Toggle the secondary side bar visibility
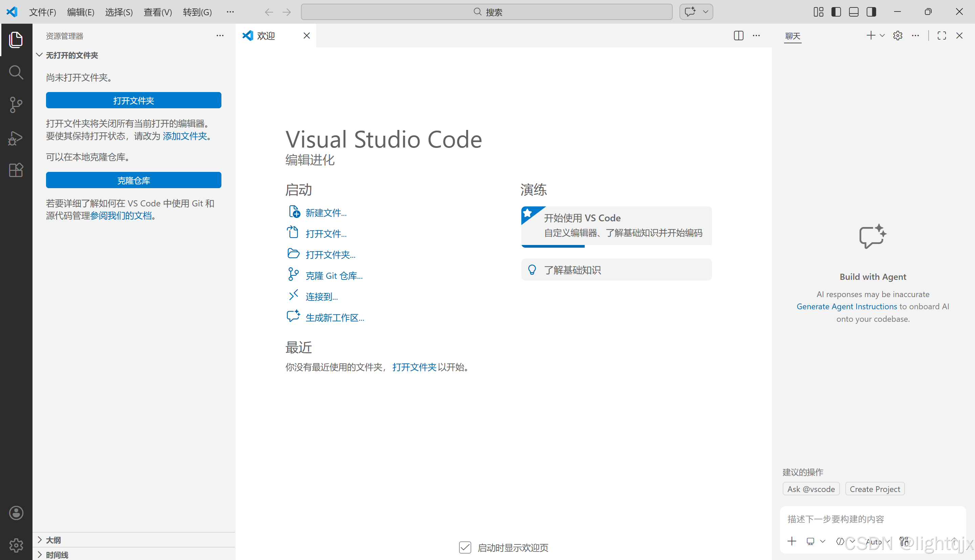The image size is (975, 560). [871, 12]
